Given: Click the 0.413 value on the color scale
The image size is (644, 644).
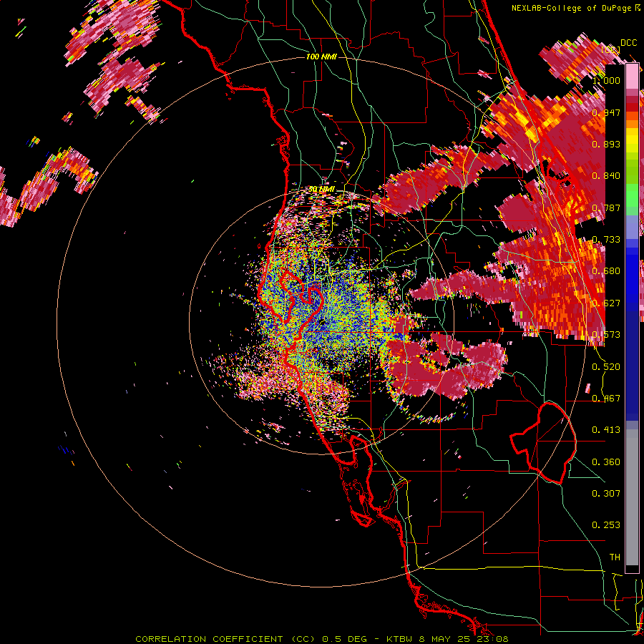Looking at the screenshot, I should (607, 430).
